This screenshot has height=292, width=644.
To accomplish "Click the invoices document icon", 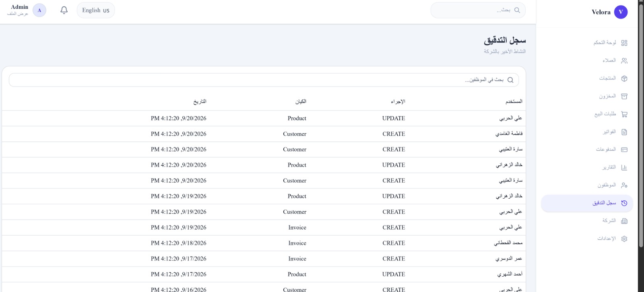I will click(624, 132).
